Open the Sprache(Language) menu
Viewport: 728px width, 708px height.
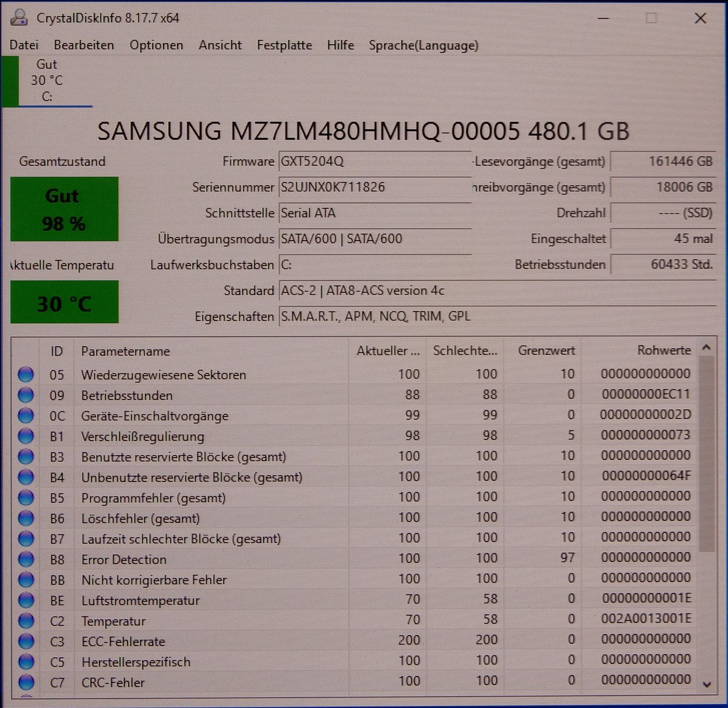tap(424, 45)
